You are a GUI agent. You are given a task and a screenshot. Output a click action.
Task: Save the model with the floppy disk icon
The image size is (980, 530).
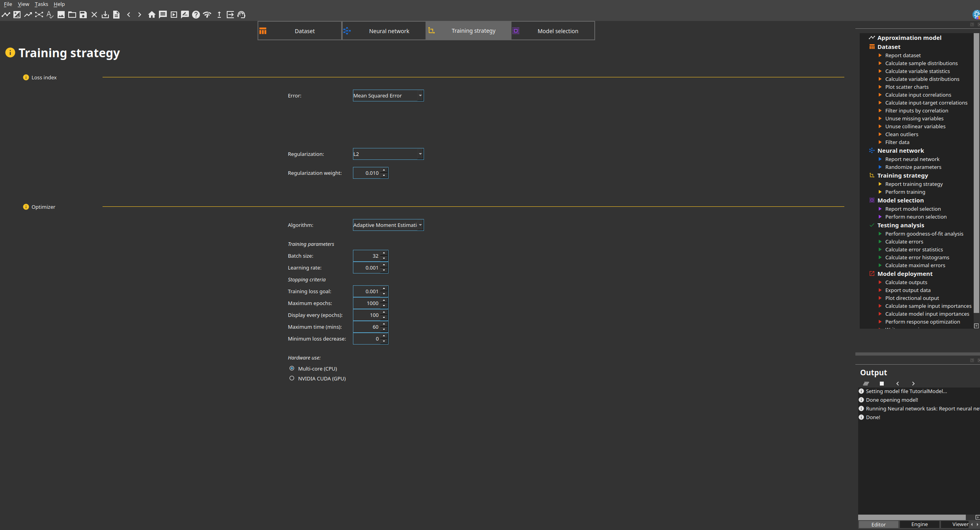point(83,15)
